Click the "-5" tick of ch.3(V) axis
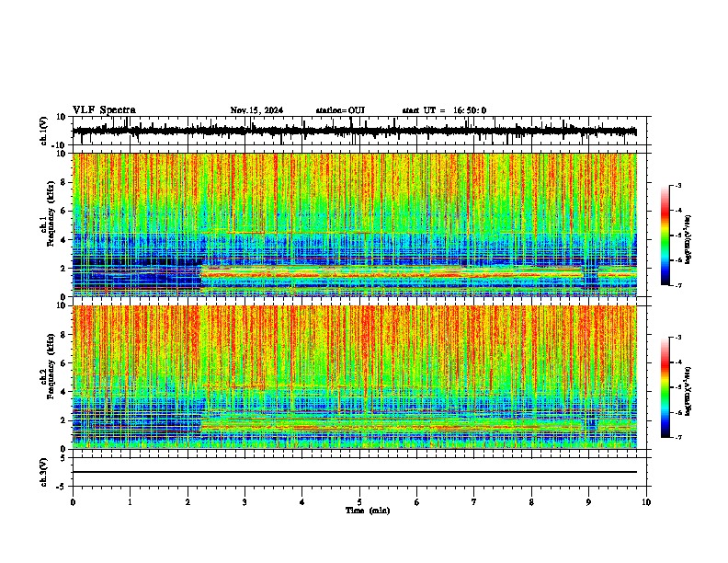Image resolution: width=728 pixels, height=563 pixels. tap(63, 487)
